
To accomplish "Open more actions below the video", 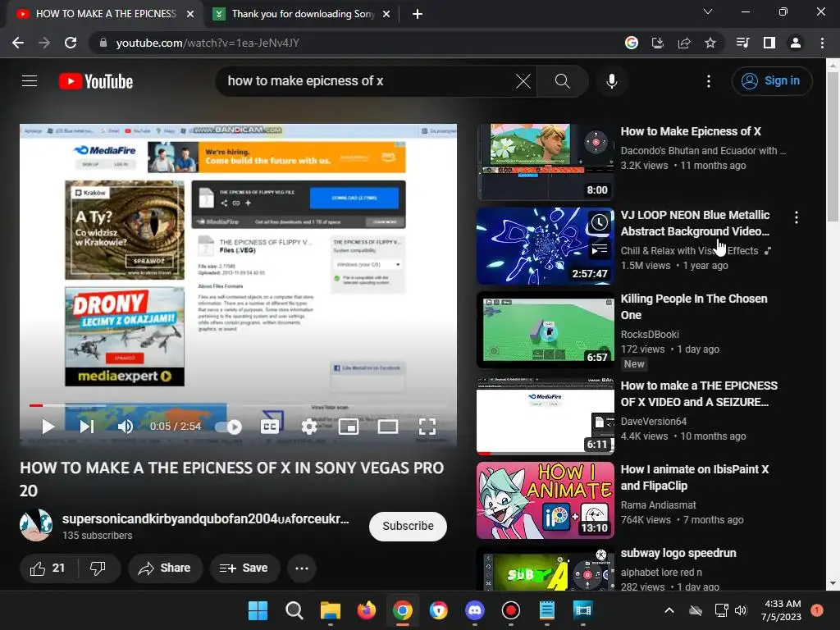I will point(302,568).
